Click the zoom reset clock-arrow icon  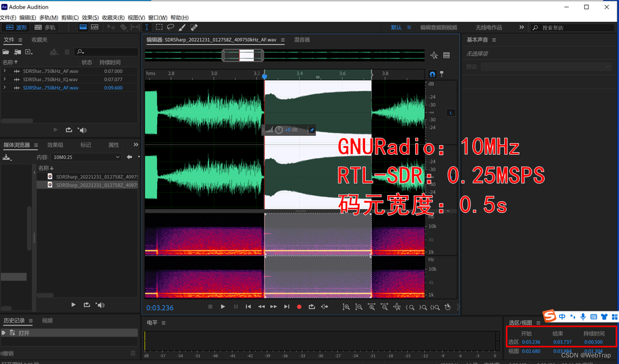pyautogui.click(x=448, y=306)
